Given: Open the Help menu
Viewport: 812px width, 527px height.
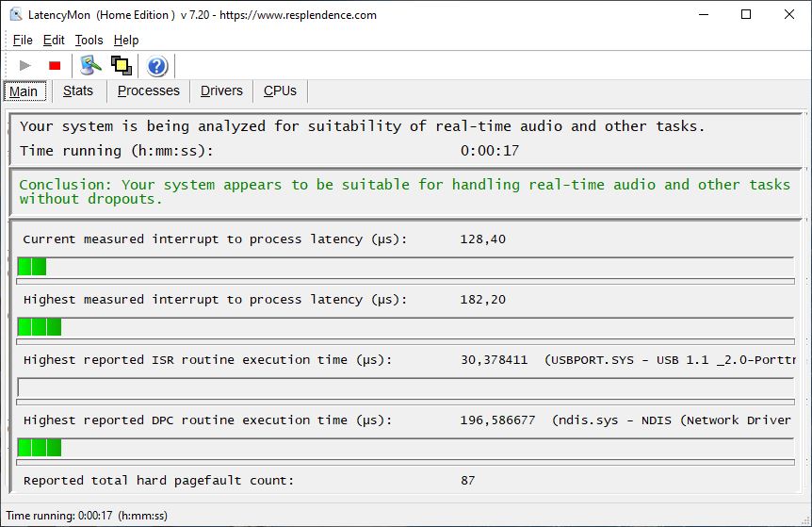Looking at the screenshot, I should (x=126, y=40).
